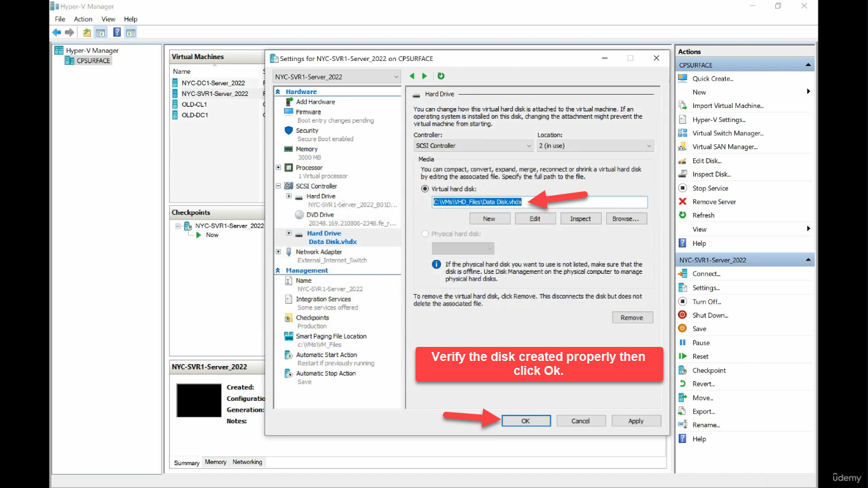Click the Apply button
The height and width of the screenshot is (488, 868).
(636, 421)
